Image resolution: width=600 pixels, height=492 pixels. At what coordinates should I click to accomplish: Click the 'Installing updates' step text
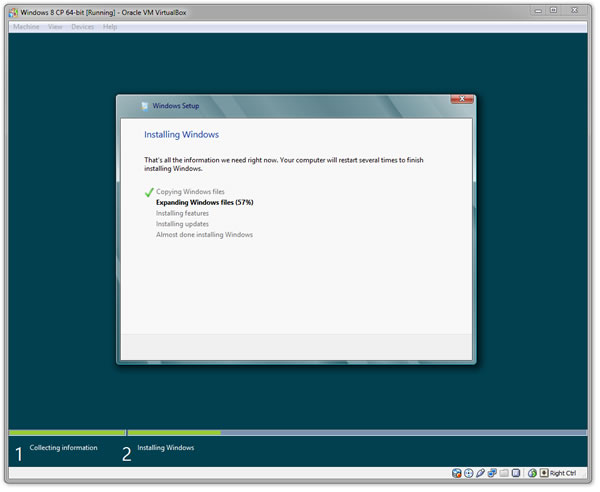(182, 224)
